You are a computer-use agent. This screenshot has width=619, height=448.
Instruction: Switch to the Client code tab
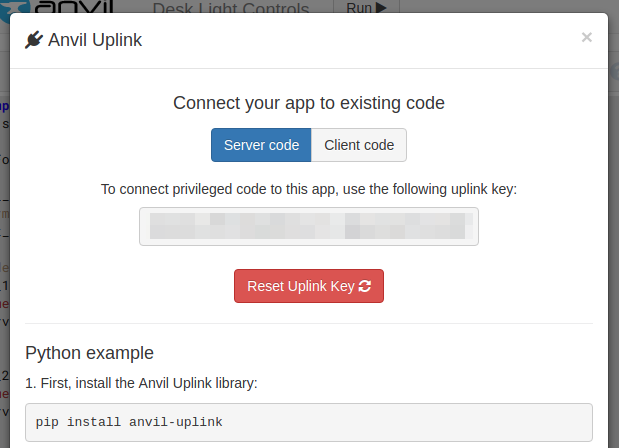coord(359,145)
